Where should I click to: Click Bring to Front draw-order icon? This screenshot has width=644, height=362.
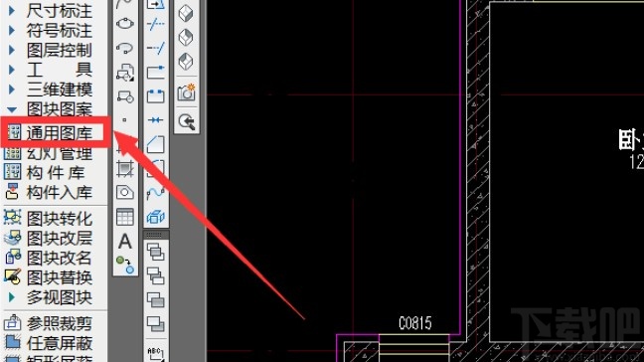click(156, 252)
